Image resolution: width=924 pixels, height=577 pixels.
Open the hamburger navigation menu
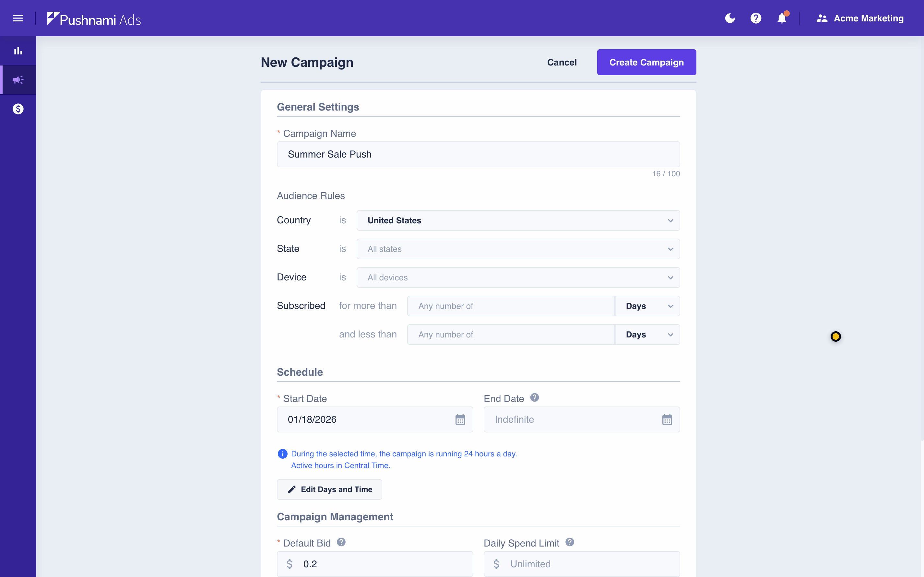pyautogui.click(x=18, y=18)
